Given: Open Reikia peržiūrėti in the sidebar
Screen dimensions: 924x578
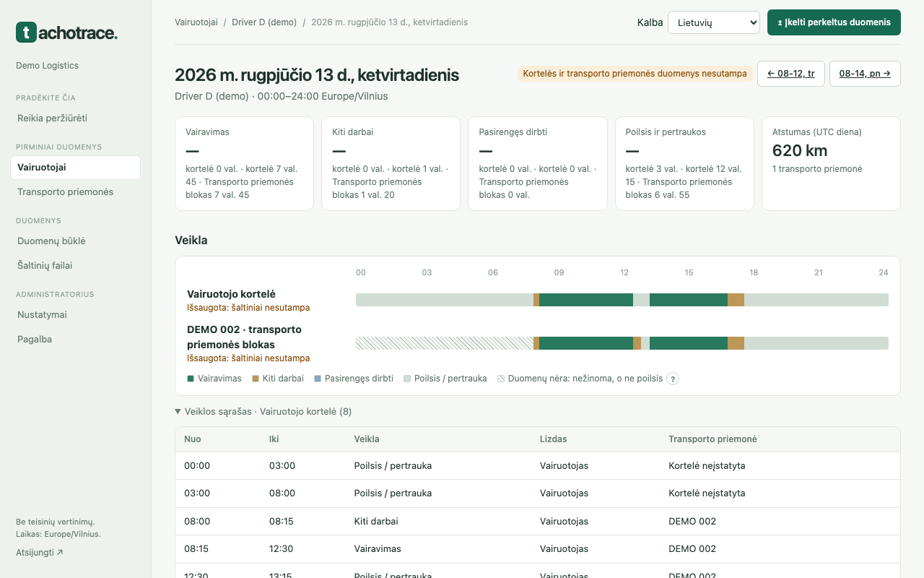Looking at the screenshot, I should coord(75,118).
